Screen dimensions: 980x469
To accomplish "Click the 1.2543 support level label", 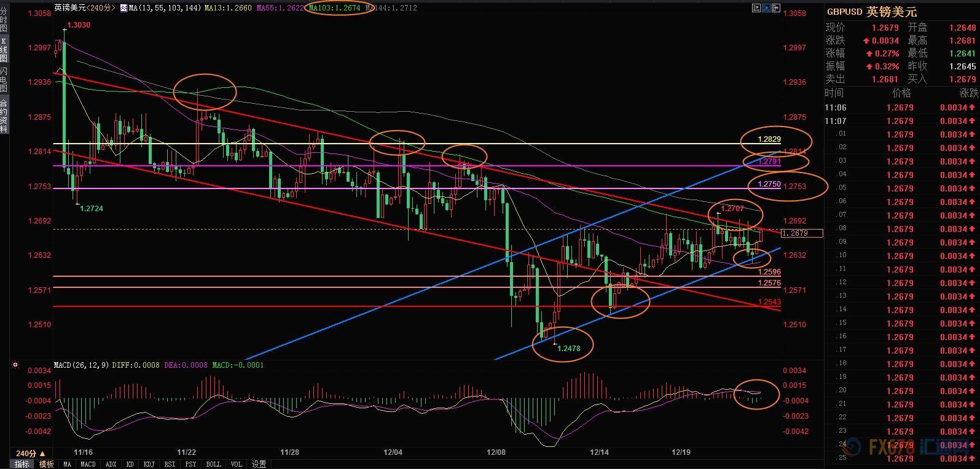I will coord(769,302).
